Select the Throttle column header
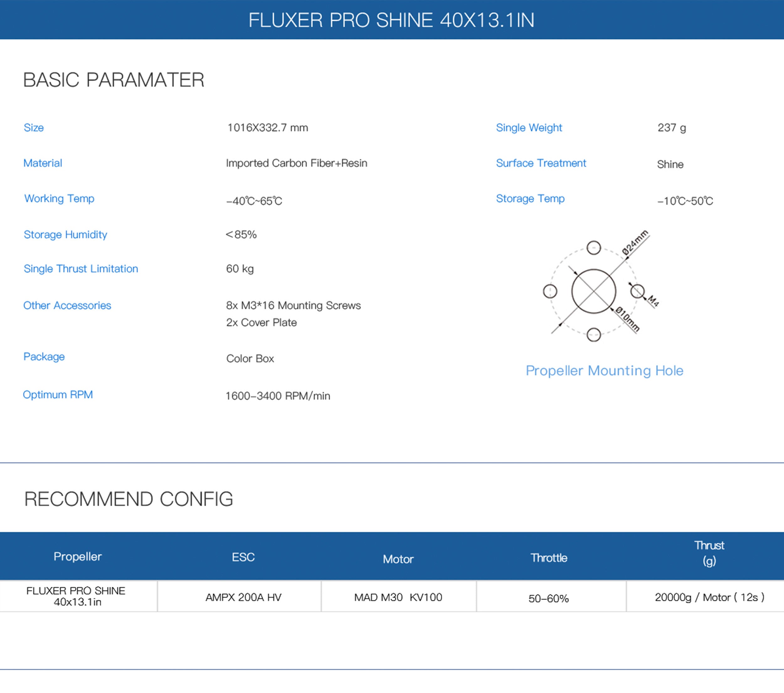The width and height of the screenshot is (784, 693). coord(548,558)
